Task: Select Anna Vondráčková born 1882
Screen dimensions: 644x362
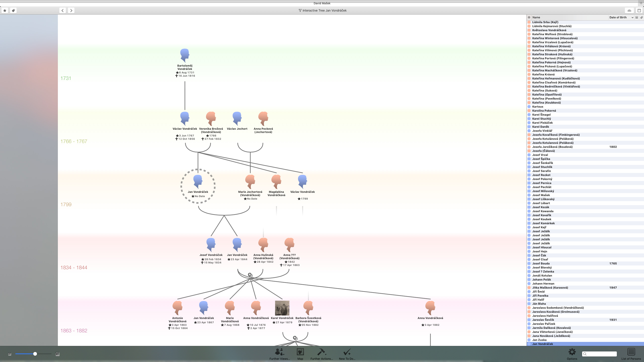Action: coord(430,314)
